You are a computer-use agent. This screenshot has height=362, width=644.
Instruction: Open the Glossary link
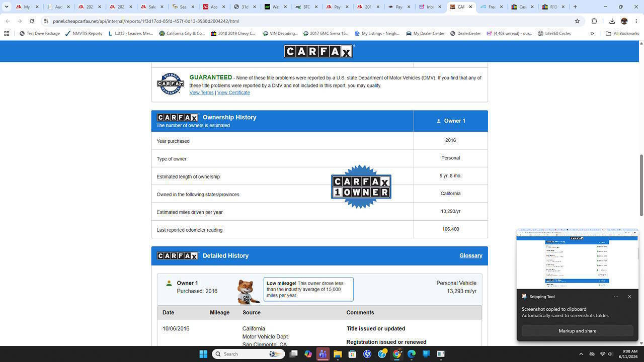(x=471, y=255)
